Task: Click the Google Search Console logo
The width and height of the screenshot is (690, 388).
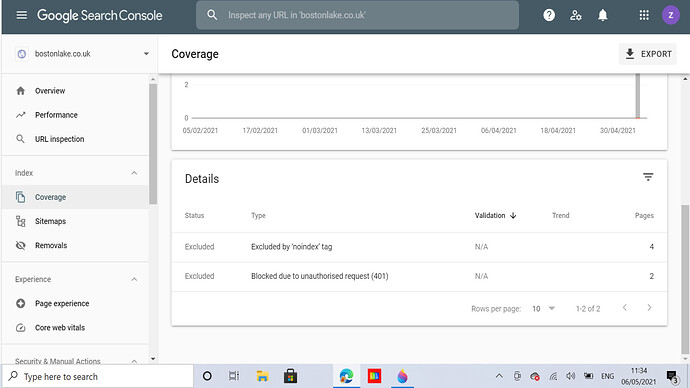Action: click(x=100, y=15)
